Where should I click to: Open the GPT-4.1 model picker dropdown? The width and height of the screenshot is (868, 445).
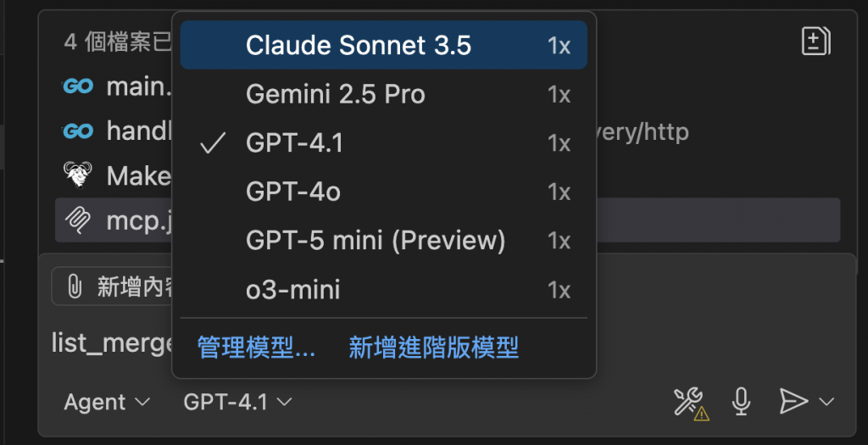(x=237, y=402)
